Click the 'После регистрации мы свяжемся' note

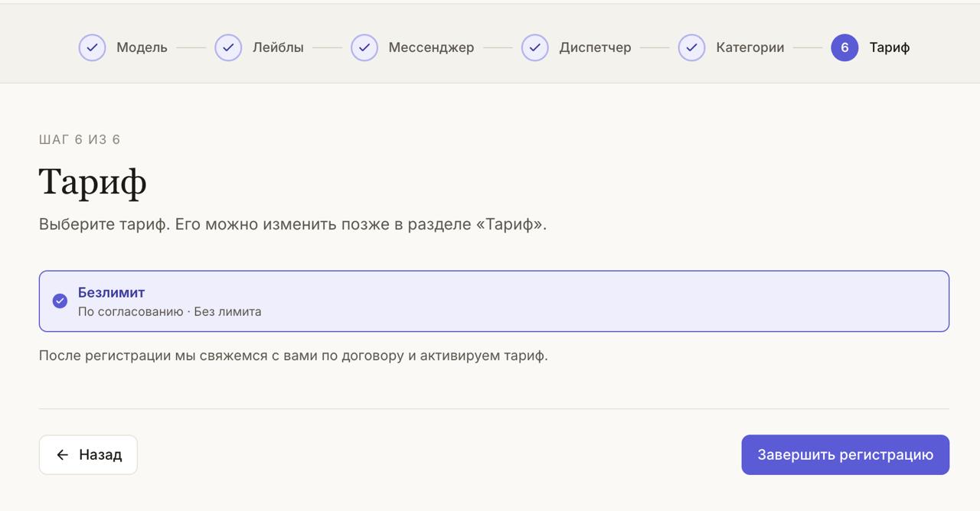coord(293,356)
